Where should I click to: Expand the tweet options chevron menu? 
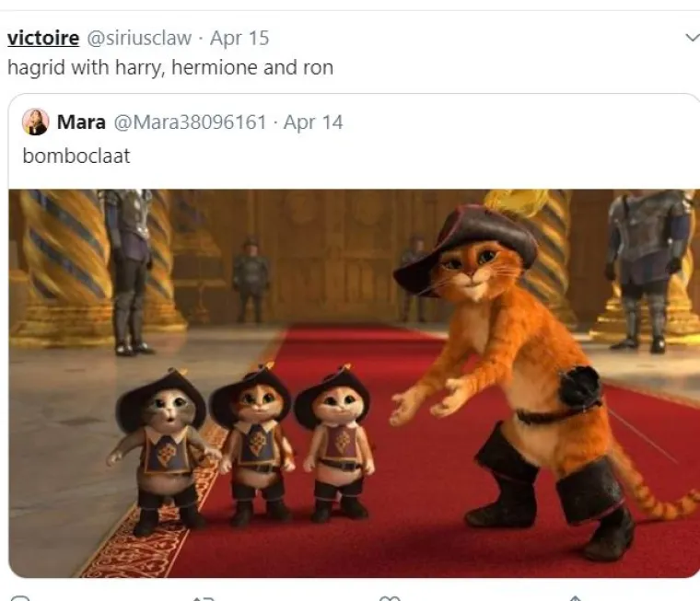click(x=693, y=38)
